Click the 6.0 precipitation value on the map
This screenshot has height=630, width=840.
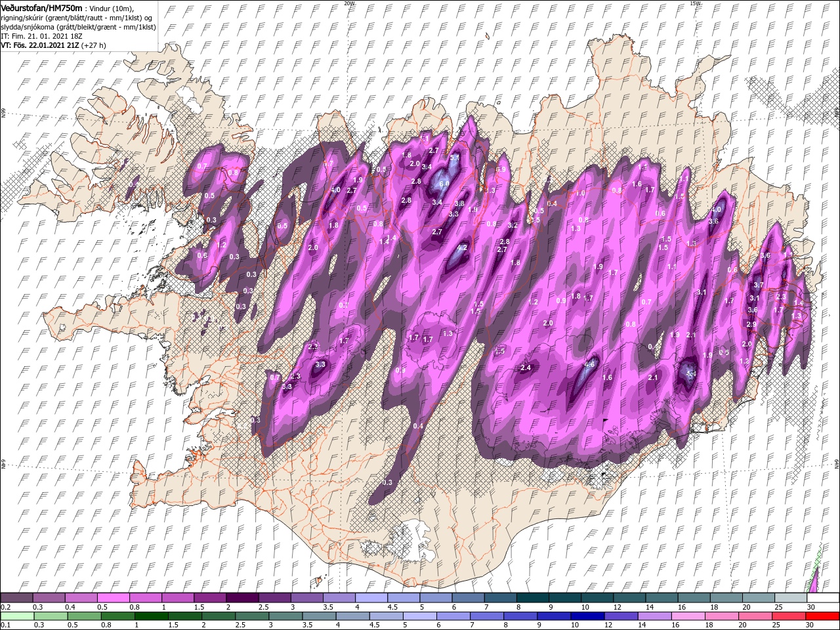tap(444, 184)
